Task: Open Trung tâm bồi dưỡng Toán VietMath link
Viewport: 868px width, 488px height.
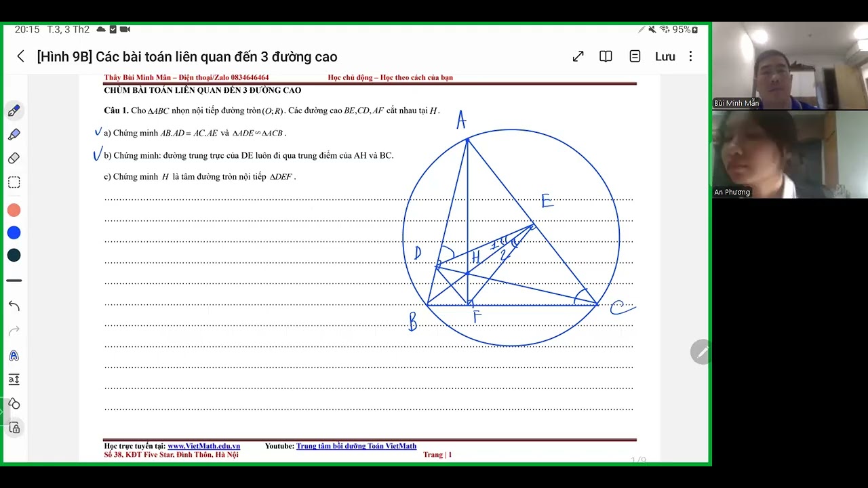Action: pyautogui.click(x=356, y=446)
